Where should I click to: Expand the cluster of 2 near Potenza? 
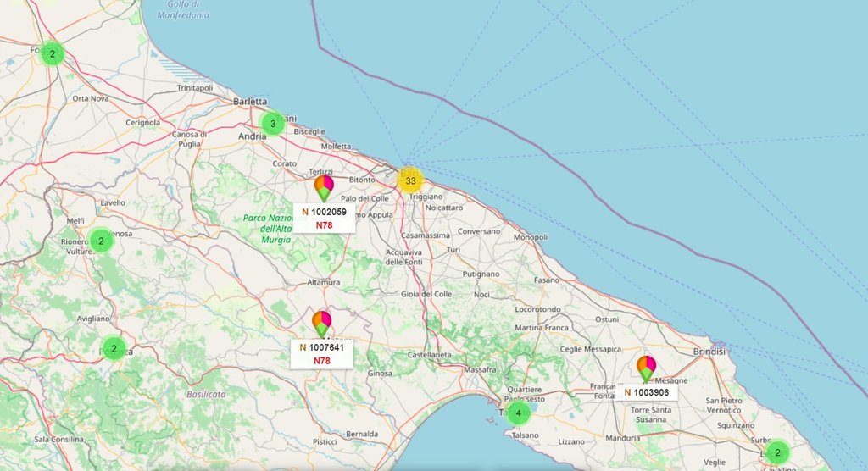[114, 348]
